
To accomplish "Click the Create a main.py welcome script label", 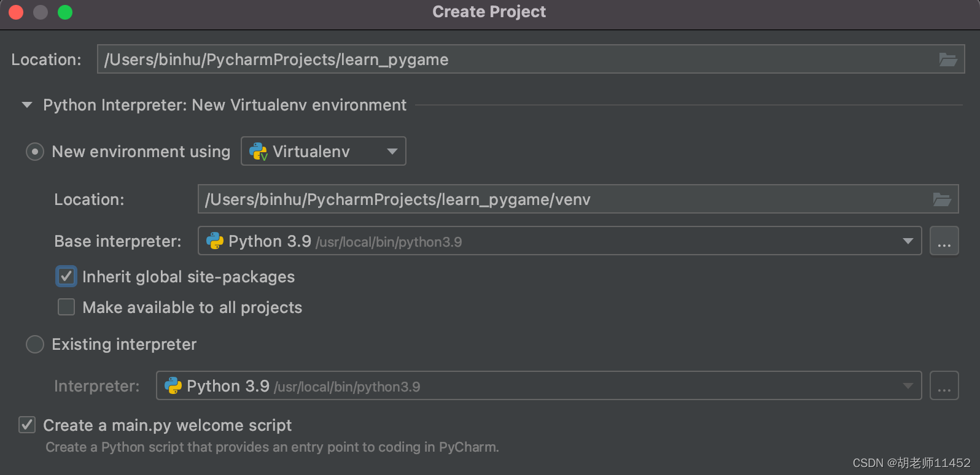I will [x=168, y=425].
